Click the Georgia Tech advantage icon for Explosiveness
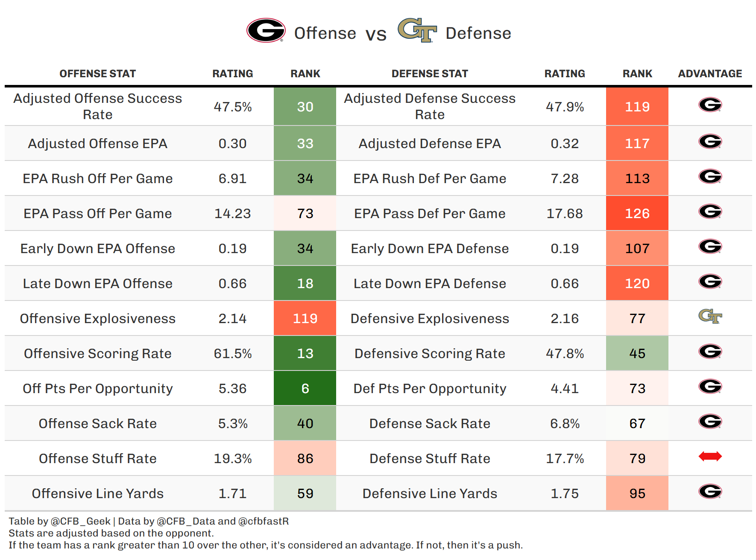Screen dimensions: 756x560 [710, 316]
